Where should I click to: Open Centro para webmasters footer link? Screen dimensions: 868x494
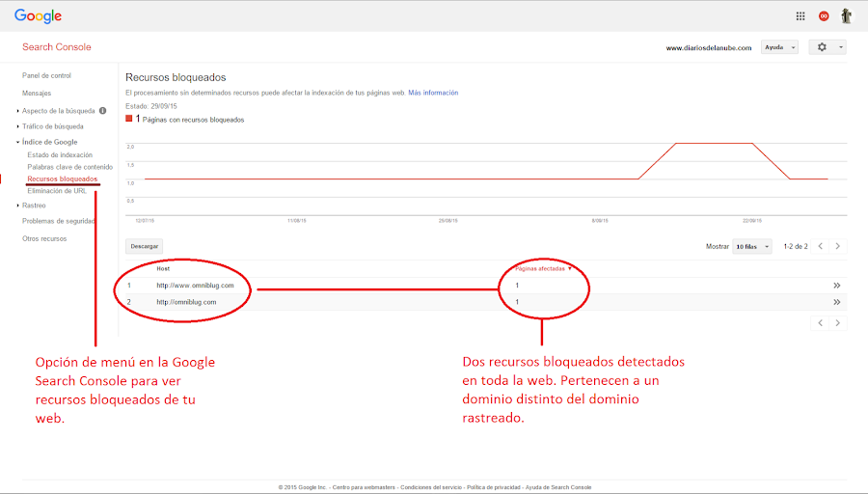pyautogui.click(x=364, y=487)
